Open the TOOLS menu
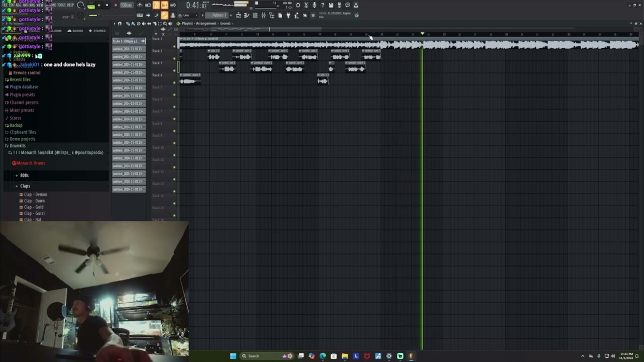 click(x=62, y=5)
